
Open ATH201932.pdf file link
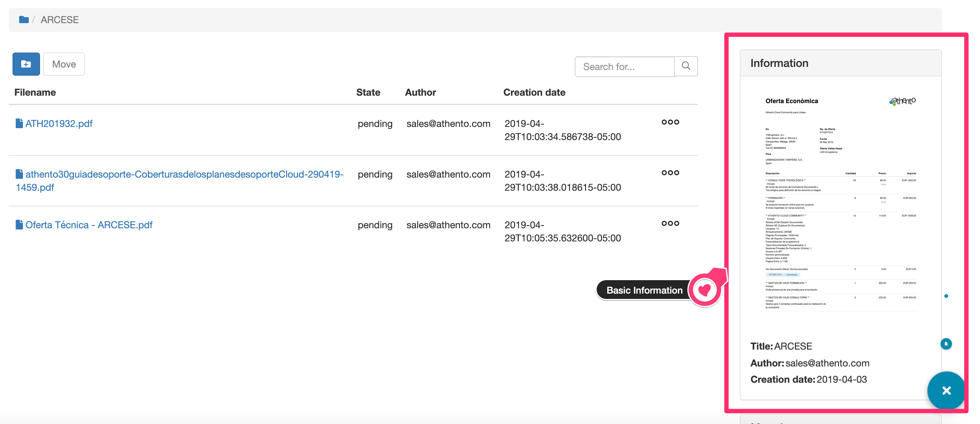pos(58,124)
